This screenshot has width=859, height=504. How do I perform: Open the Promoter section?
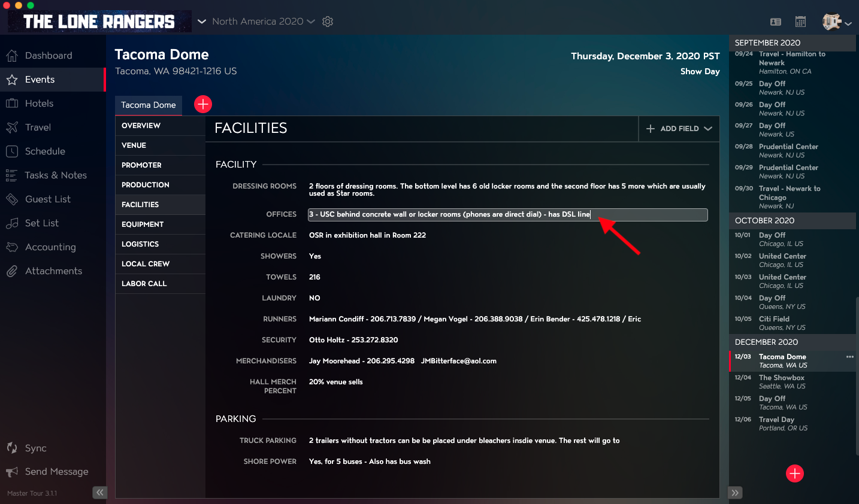(x=160, y=165)
